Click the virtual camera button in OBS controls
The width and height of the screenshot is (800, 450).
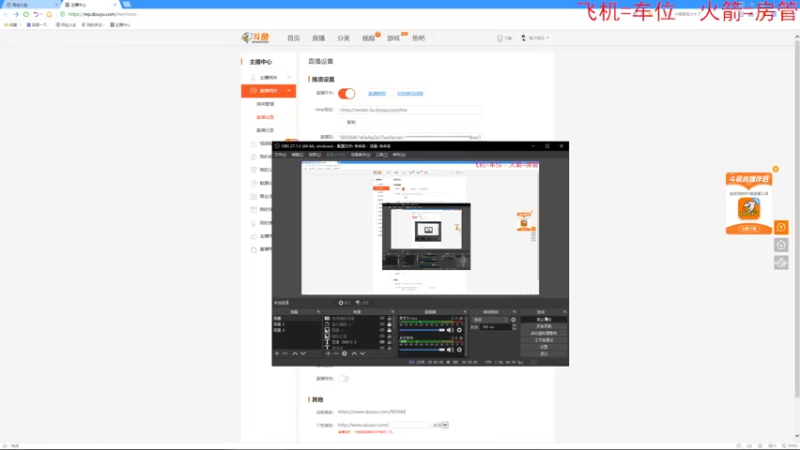[x=544, y=333]
